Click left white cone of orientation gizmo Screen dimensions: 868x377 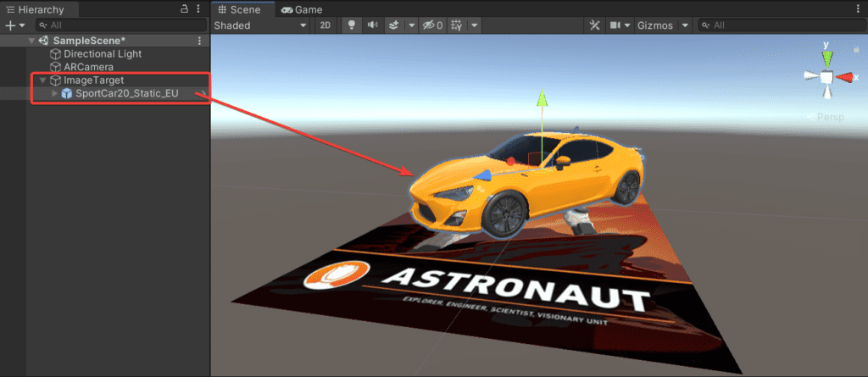pos(811,77)
